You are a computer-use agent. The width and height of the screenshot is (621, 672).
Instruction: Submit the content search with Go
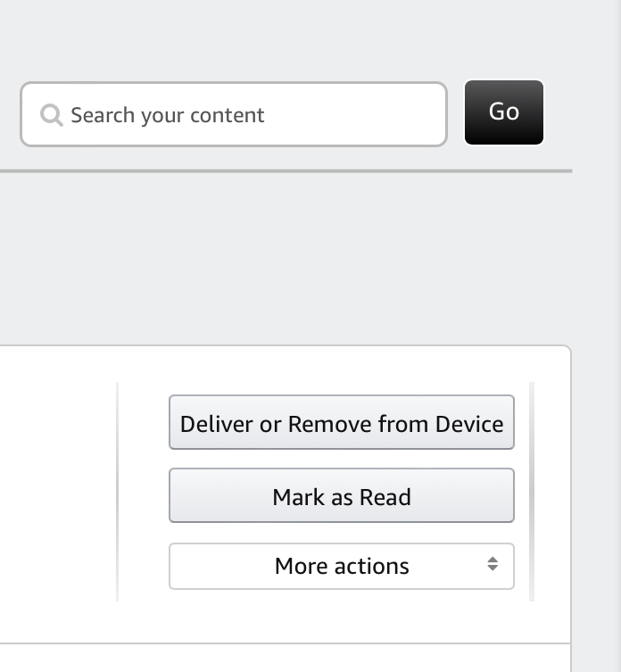click(504, 112)
